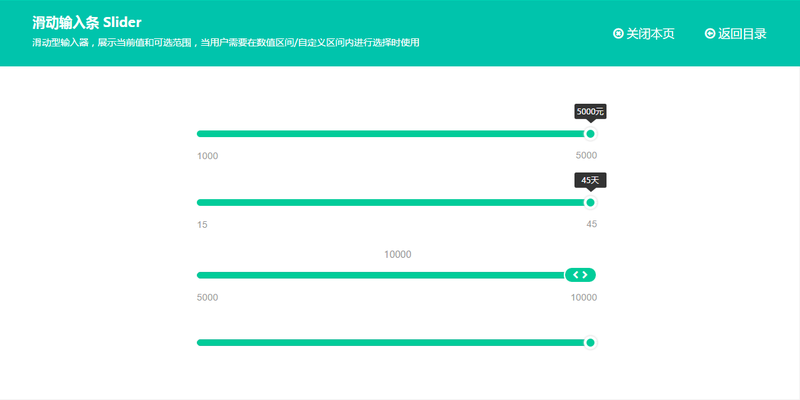Viewport: 800px width, 400px height.
Task: Click the round handle of the 1000–5000 slider
Action: point(590,134)
